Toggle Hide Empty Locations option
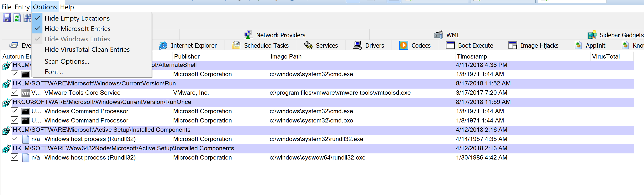The height and width of the screenshot is (195, 644). point(77,18)
